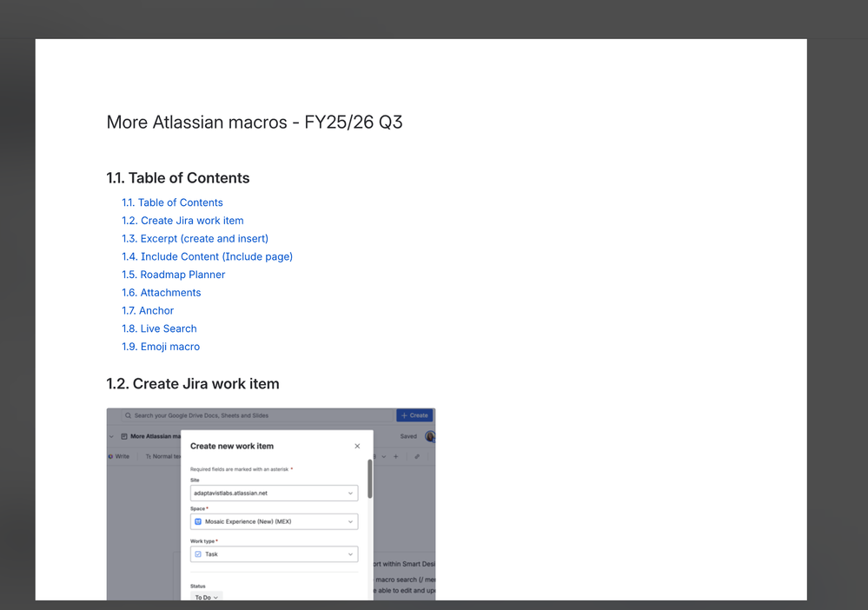This screenshot has width=868, height=610.
Task: Expand the Site dropdown showing adaptavistlabs.atlassian.net
Action: click(x=351, y=493)
